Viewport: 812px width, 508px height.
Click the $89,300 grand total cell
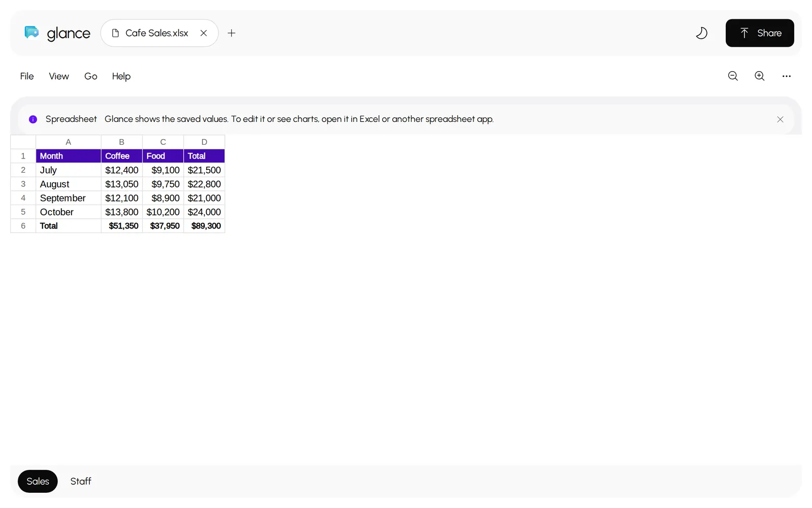click(x=204, y=226)
